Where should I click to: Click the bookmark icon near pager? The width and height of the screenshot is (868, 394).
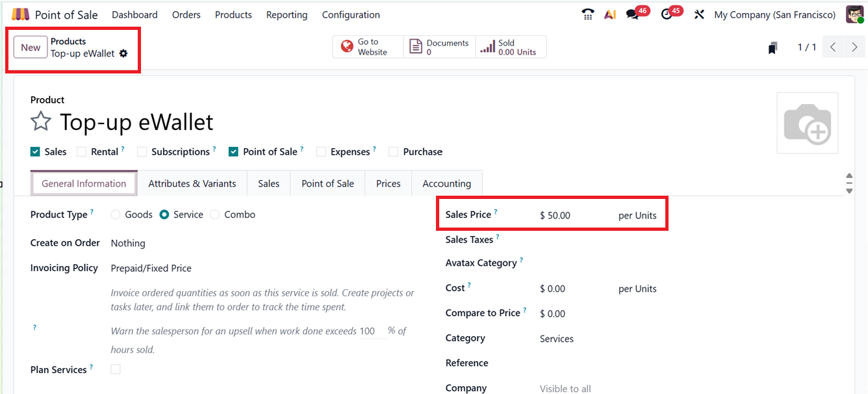(x=772, y=47)
